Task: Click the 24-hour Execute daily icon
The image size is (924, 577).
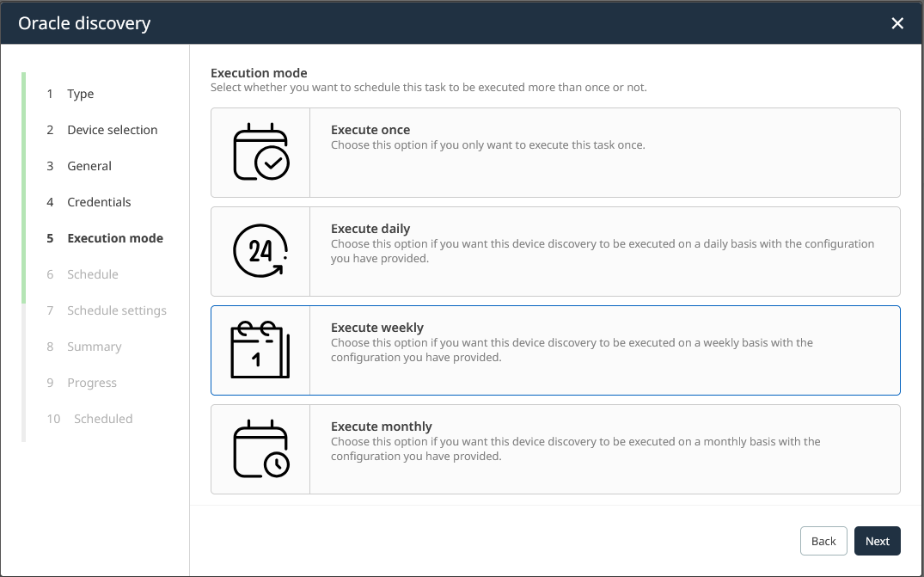Action: [260, 251]
